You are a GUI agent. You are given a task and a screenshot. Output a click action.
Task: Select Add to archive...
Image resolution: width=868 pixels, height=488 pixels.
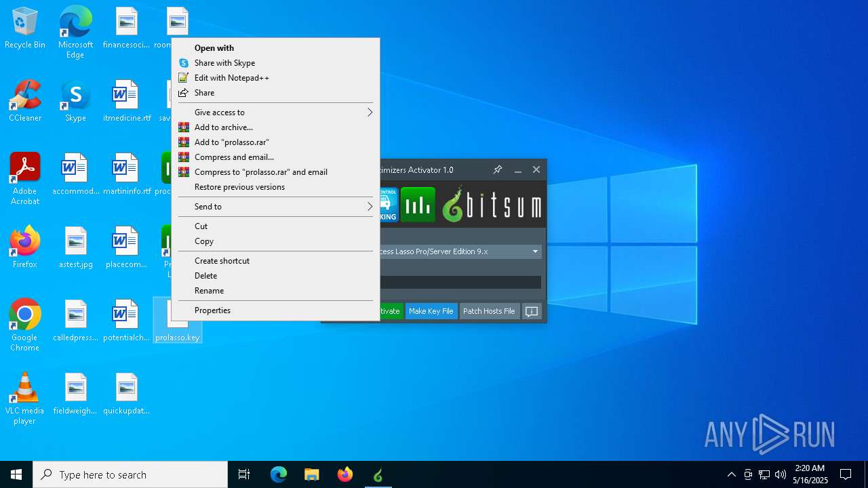(275, 127)
